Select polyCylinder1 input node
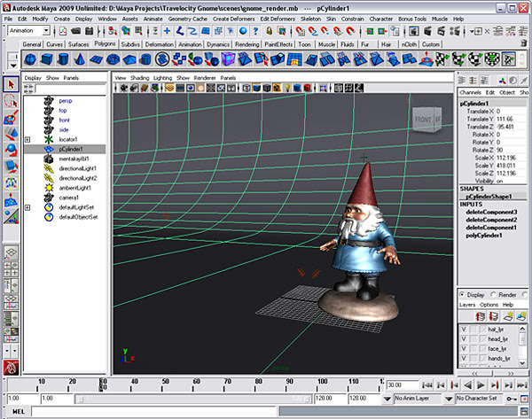Screen dimensions: 532x419 pos(484,236)
